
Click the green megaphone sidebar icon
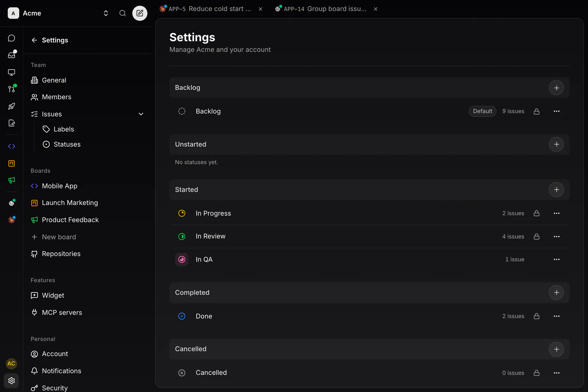click(11, 180)
